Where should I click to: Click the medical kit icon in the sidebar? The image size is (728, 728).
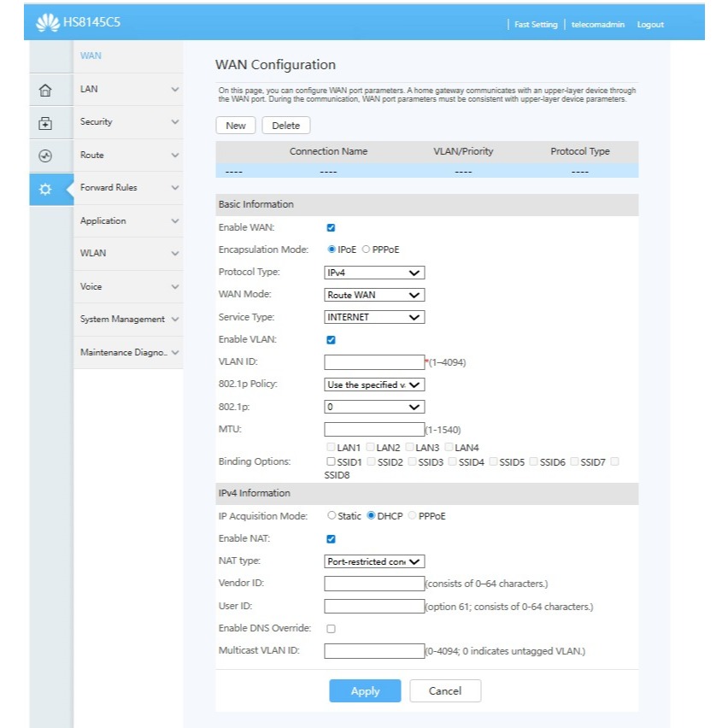(x=46, y=123)
